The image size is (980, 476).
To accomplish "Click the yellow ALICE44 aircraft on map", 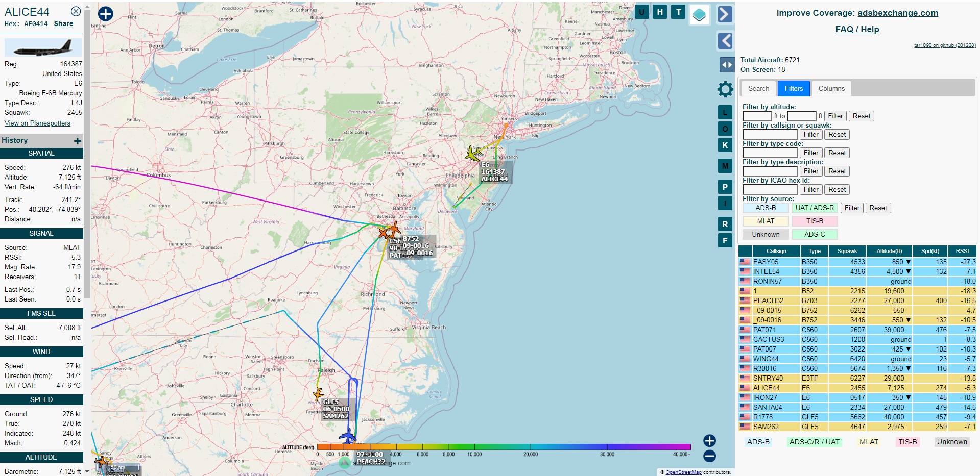I will point(473,154).
